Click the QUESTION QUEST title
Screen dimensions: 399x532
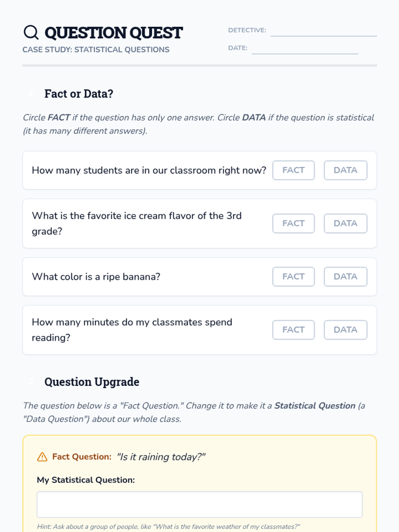click(x=113, y=33)
